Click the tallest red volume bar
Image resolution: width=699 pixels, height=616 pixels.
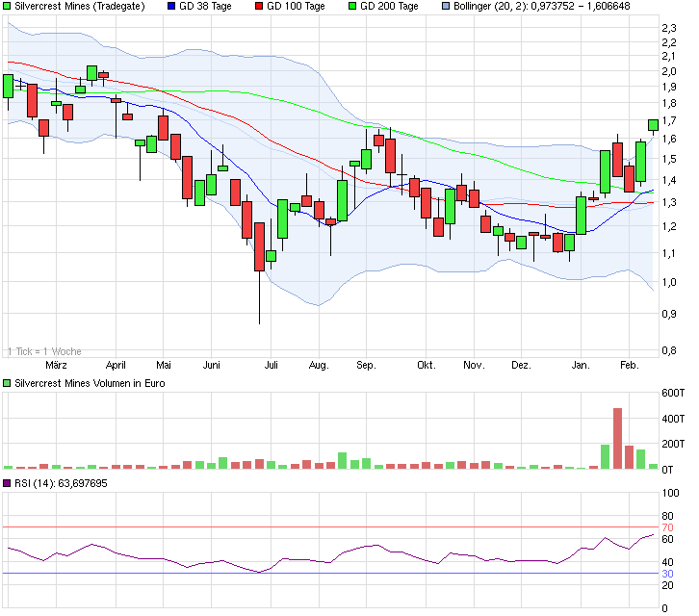click(617, 439)
